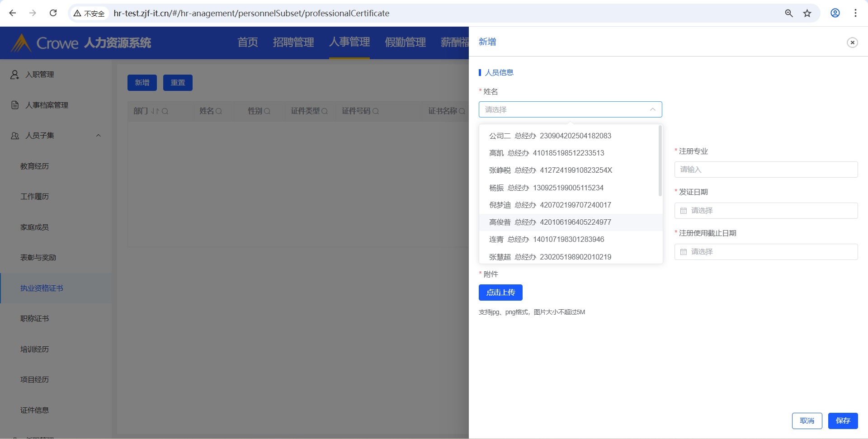Open the browser profile icon
The height and width of the screenshot is (439, 868).
(x=835, y=13)
